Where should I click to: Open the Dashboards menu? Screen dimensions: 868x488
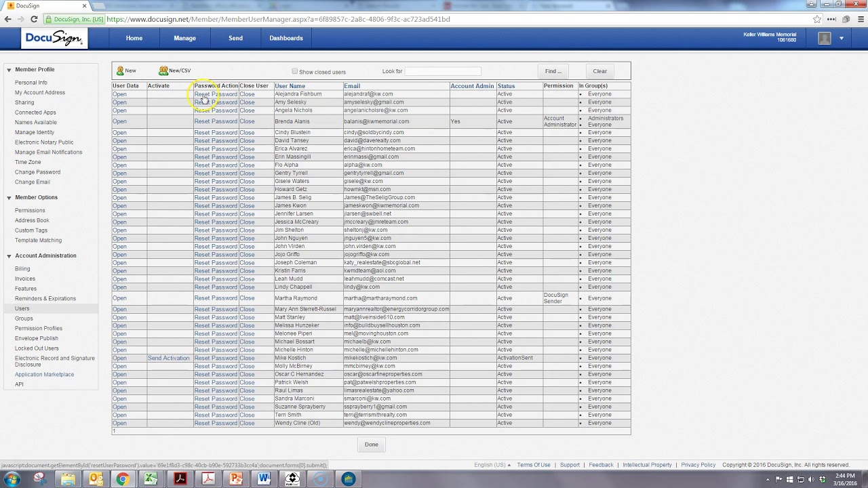pyautogui.click(x=286, y=38)
